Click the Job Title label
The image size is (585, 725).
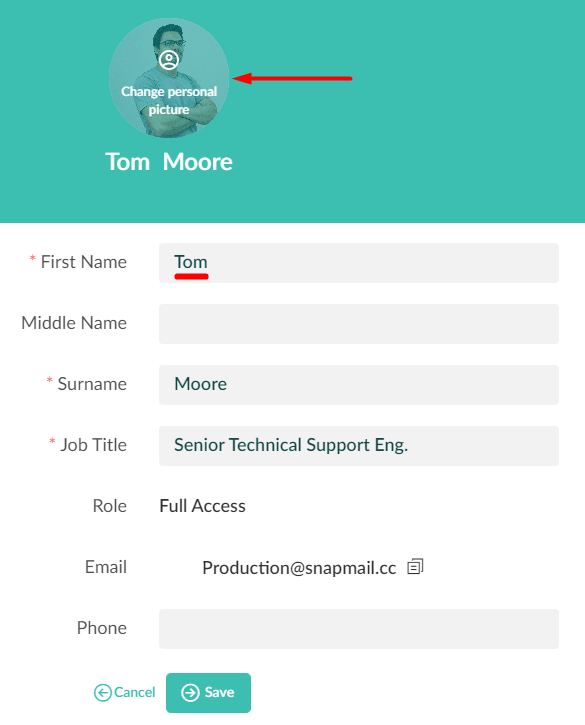pos(94,445)
